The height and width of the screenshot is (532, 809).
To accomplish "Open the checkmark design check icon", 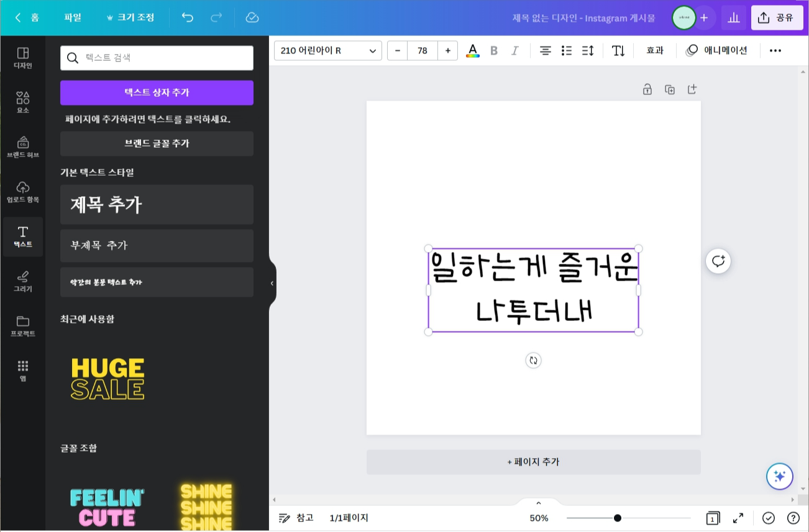I will tap(769, 518).
